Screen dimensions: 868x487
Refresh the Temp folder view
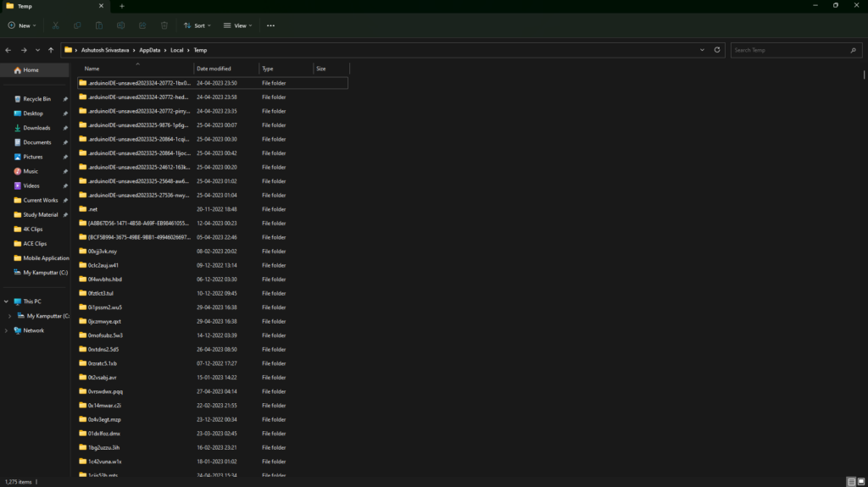point(717,50)
